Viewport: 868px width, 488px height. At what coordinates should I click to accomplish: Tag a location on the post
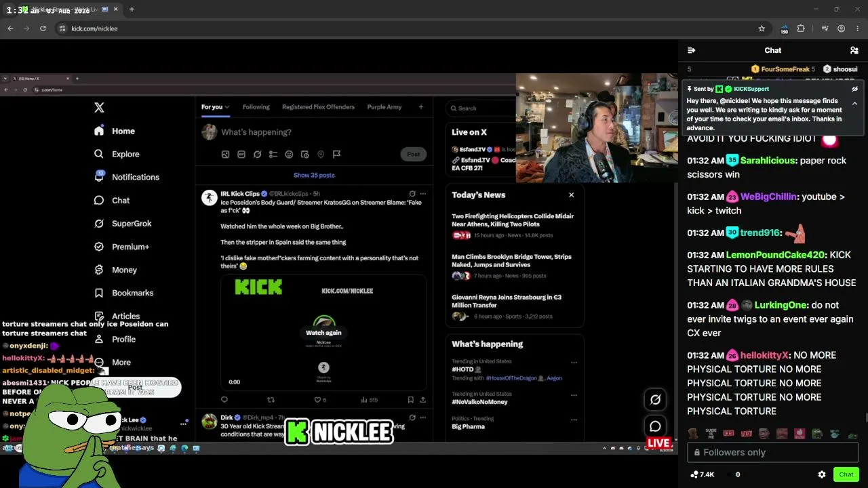click(321, 155)
